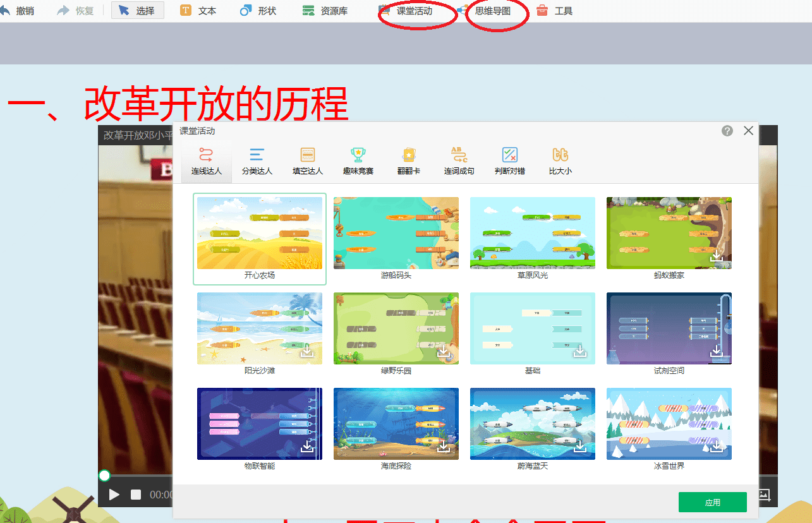This screenshot has height=523, width=812.
Task: Select the 游船码头 template thumbnail
Action: [396, 233]
